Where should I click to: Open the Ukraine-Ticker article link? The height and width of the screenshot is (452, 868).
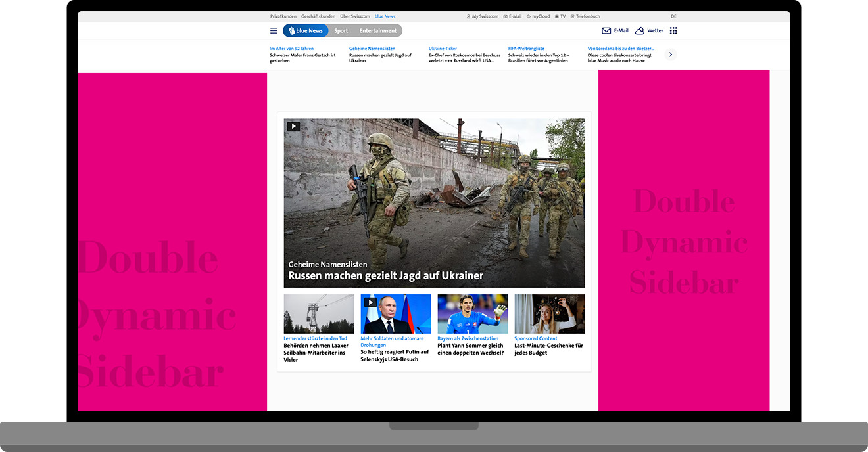(x=441, y=48)
